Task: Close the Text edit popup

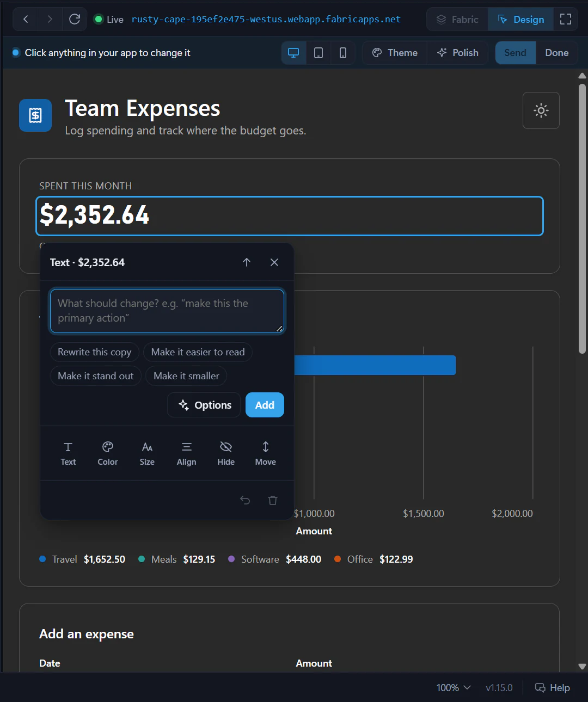Action: tap(274, 262)
